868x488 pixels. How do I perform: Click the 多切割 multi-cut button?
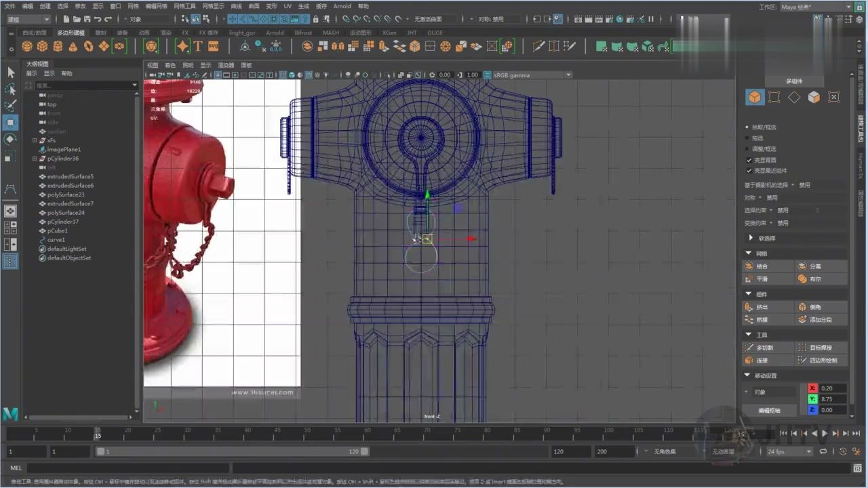coord(768,348)
